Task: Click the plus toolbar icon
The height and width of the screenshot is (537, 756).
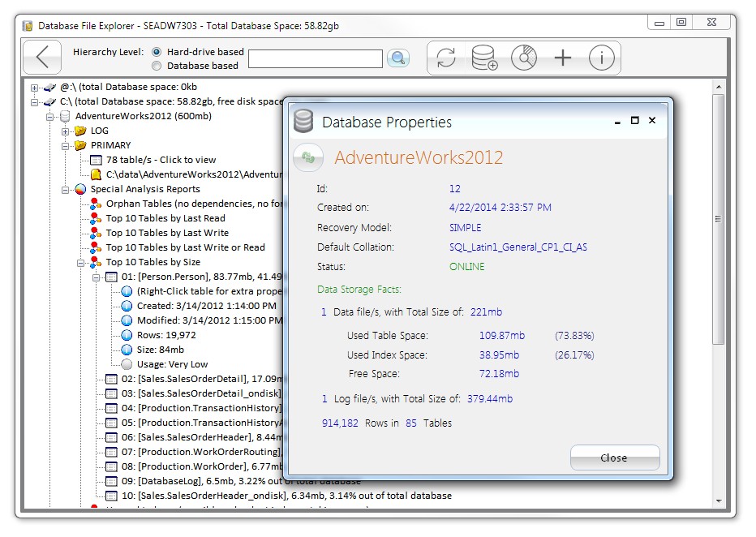Action: click(563, 58)
